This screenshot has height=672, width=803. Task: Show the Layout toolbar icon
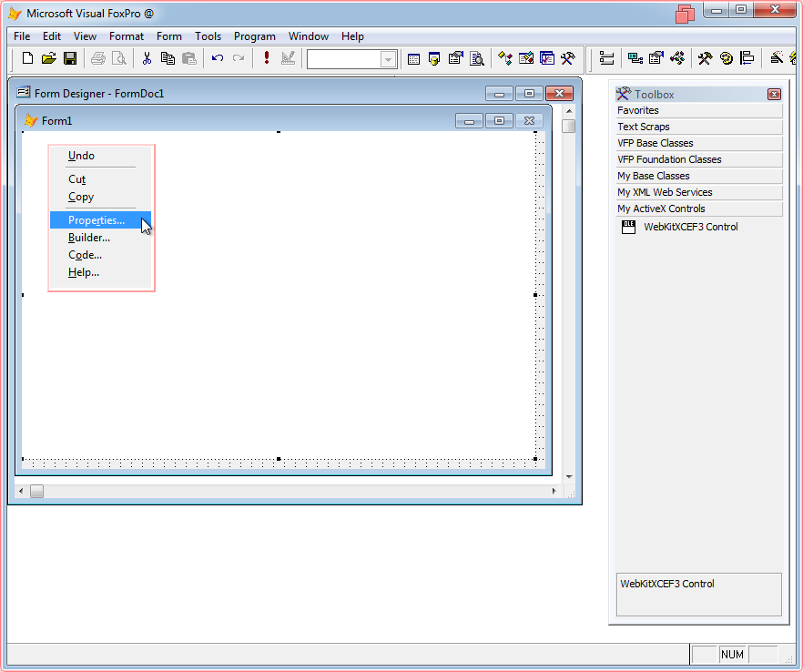click(747, 59)
